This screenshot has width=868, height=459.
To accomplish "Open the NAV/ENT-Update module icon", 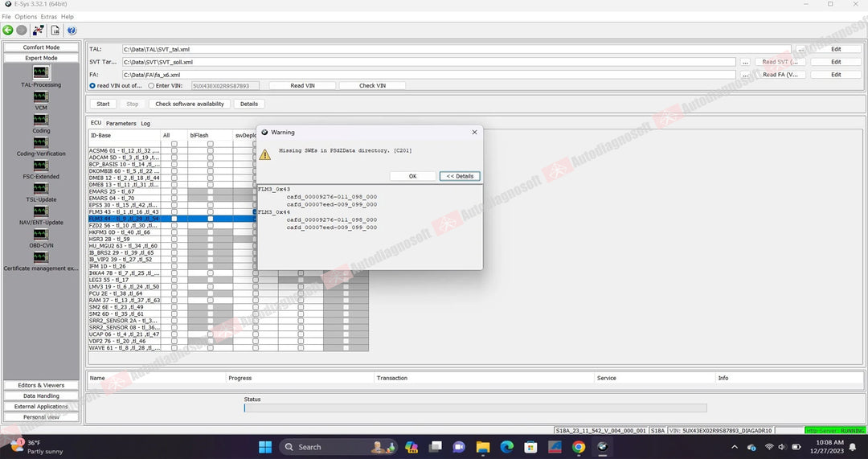I will pyautogui.click(x=41, y=211).
